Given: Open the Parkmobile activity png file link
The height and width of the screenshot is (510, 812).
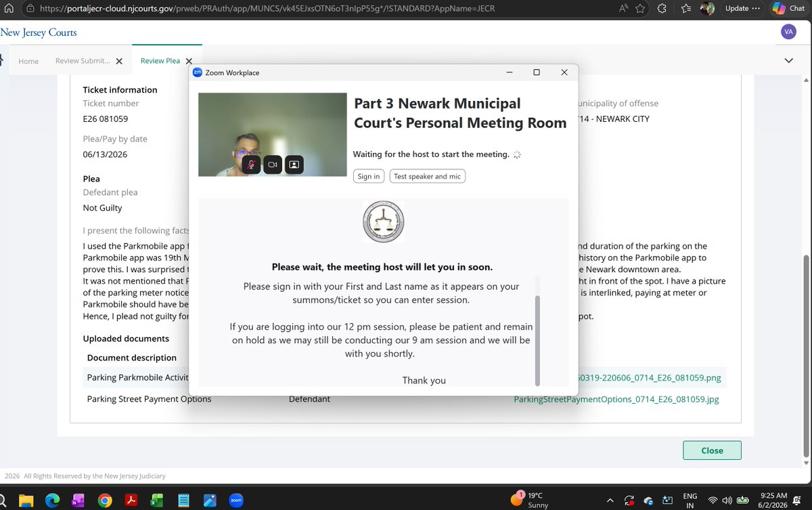Looking at the screenshot, I should tap(648, 378).
